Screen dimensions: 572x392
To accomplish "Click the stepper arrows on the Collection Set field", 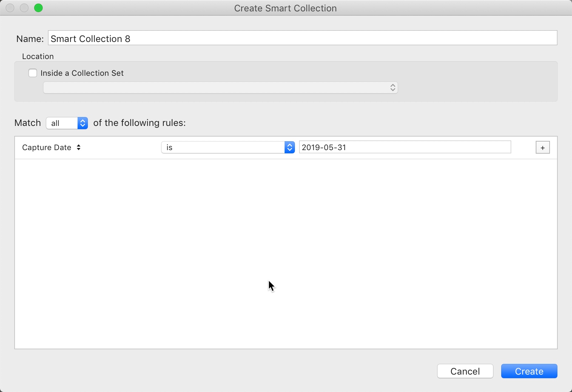I will coord(392,88).
